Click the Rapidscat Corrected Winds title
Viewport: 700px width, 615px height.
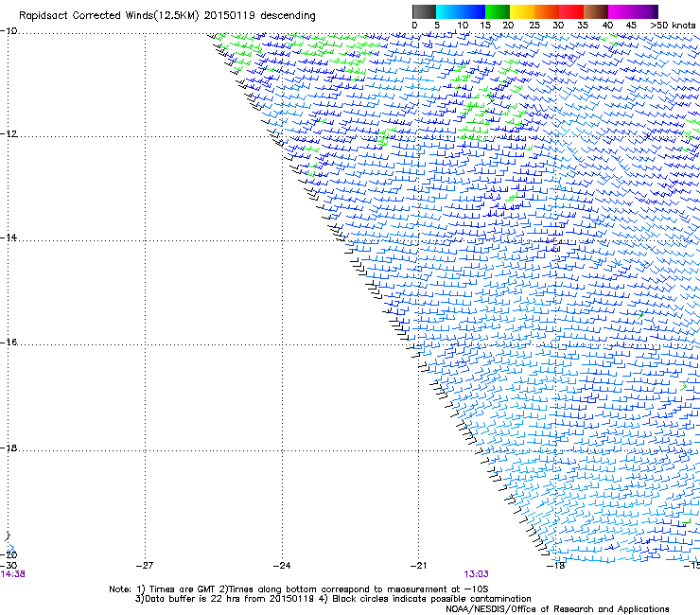pos(167,16)
